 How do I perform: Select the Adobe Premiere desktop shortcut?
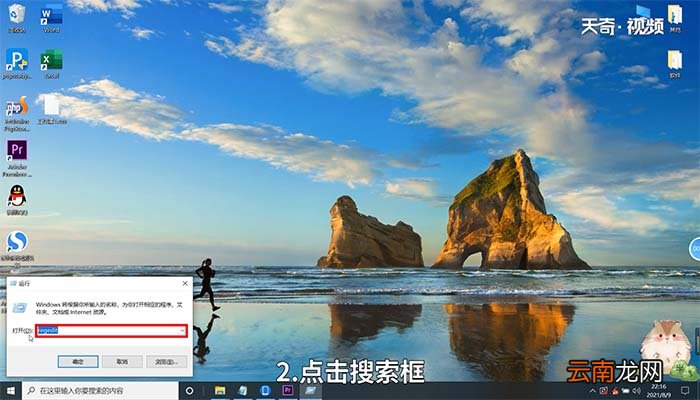pos(17,158)
